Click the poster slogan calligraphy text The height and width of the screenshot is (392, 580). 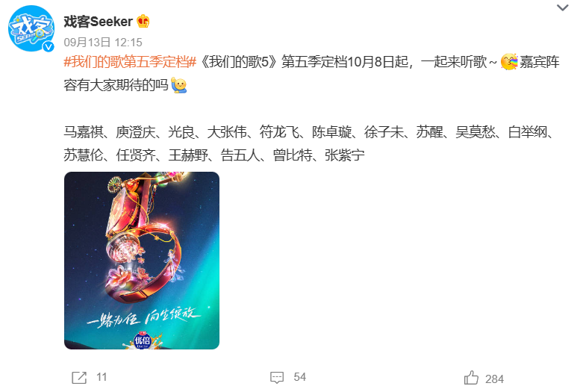(143, 317)
